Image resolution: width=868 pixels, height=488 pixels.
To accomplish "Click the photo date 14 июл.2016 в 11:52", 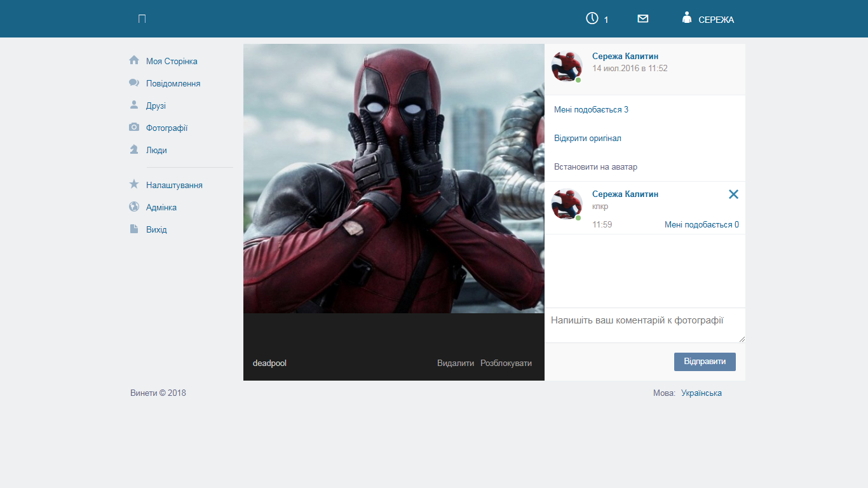I will 630,69.
